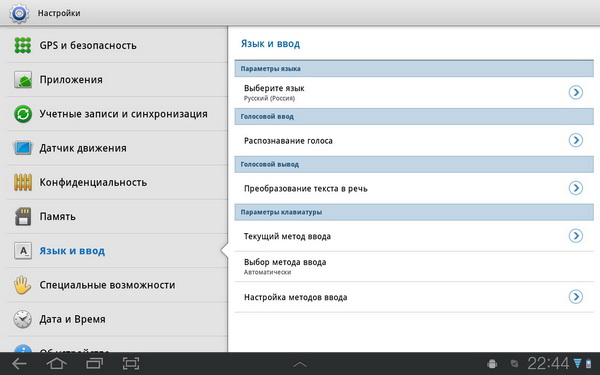This screenshot has width=600, height=375.
Task: Select the Специальные возможности hand icon
Action: [23, 285]
